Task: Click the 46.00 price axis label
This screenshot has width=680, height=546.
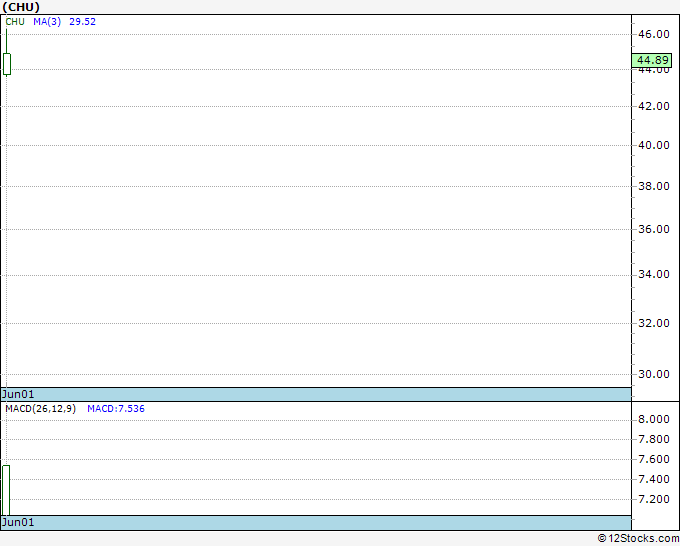Action: click(x=654, y=34)
